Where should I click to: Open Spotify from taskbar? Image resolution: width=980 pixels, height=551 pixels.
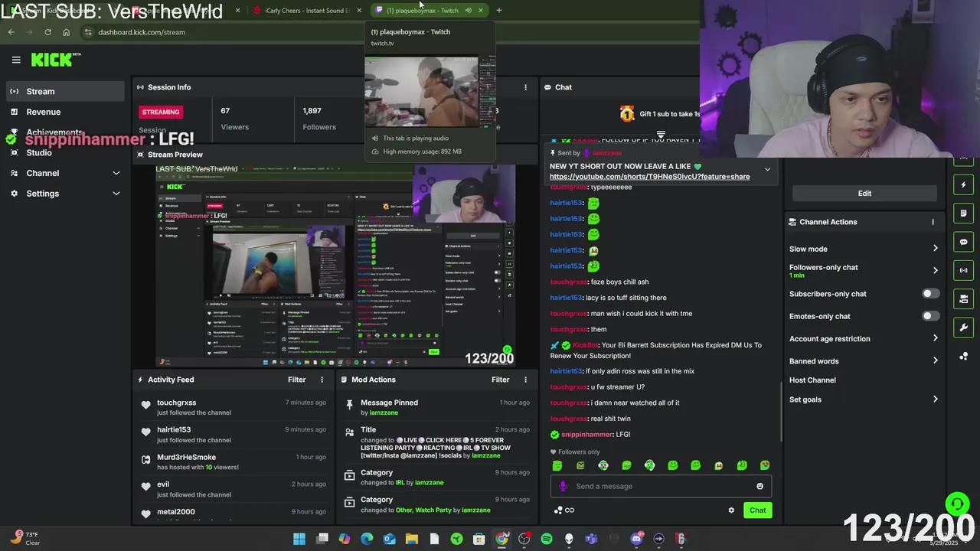click(547, 539)
